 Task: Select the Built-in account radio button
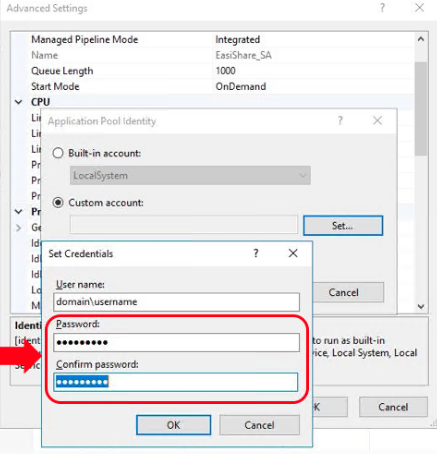click(58, 153)
